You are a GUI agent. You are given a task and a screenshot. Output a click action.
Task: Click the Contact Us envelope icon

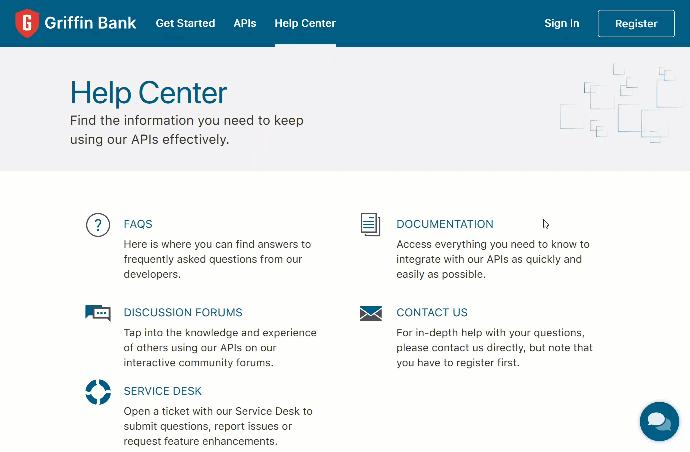(x=371, y=313)
